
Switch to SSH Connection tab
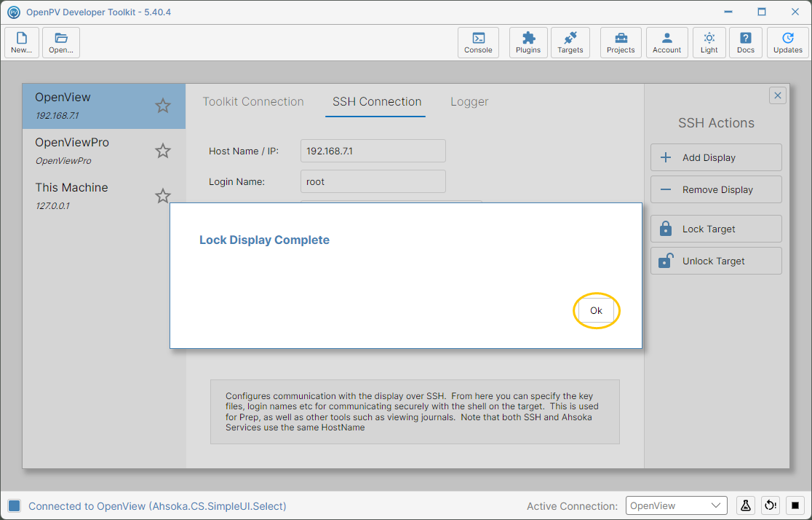376,102
